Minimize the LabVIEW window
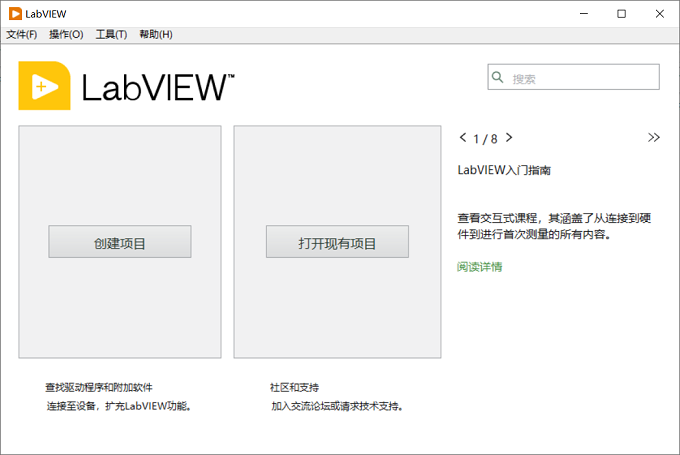Screen dimensions: 680x455 point(584,14)
